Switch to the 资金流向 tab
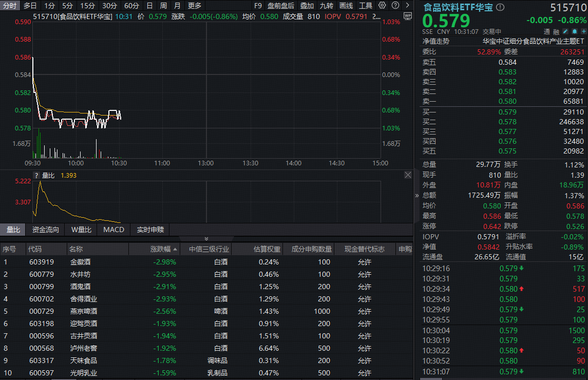The image size is (588, 380). click(x=46, y=230)
